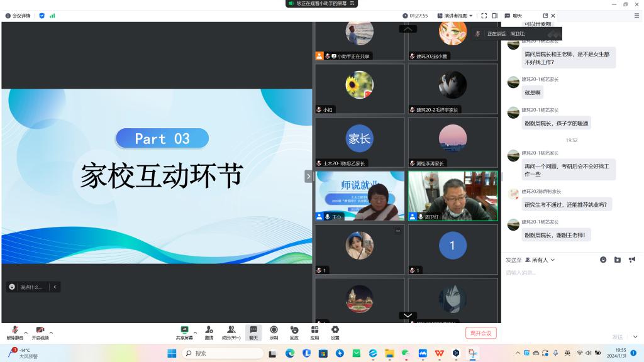Screen dimensions: 644x362
Task: Click the Invite (邀请) icon
Action: pyautogui.click(x=209, y=331)
